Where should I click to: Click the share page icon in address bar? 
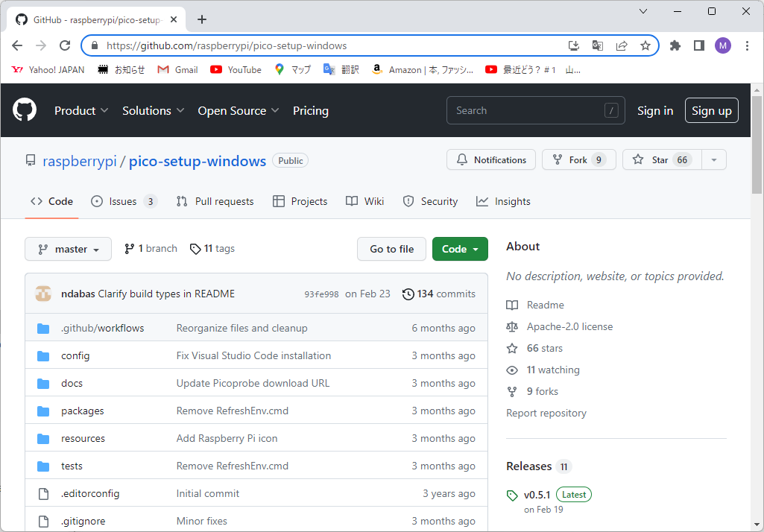pos(622,45)
